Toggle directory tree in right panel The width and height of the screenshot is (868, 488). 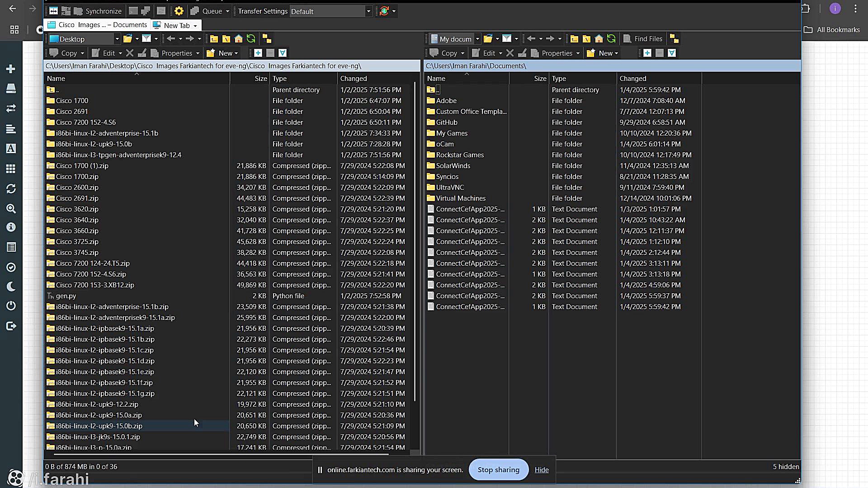click(x=674, y=39)
